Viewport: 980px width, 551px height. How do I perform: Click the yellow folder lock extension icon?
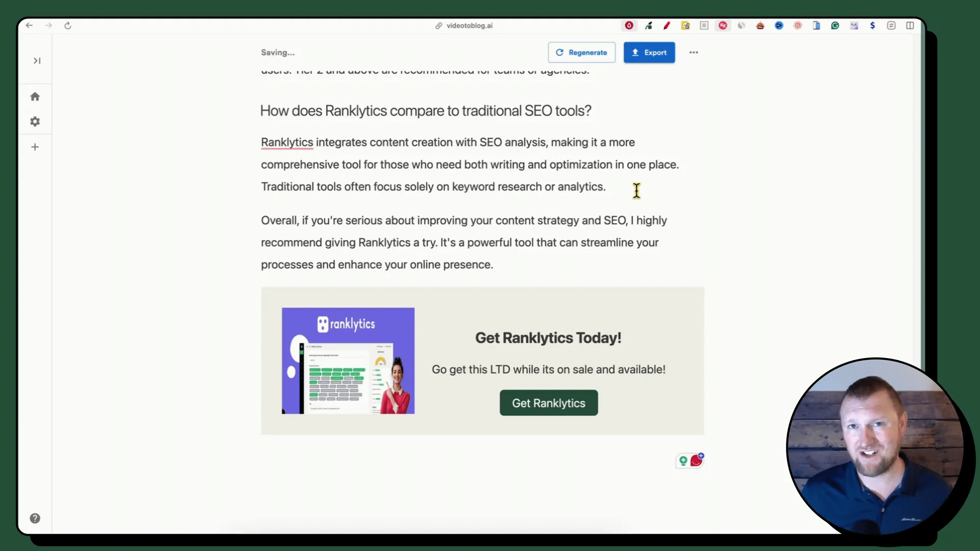tap(685, 26)
